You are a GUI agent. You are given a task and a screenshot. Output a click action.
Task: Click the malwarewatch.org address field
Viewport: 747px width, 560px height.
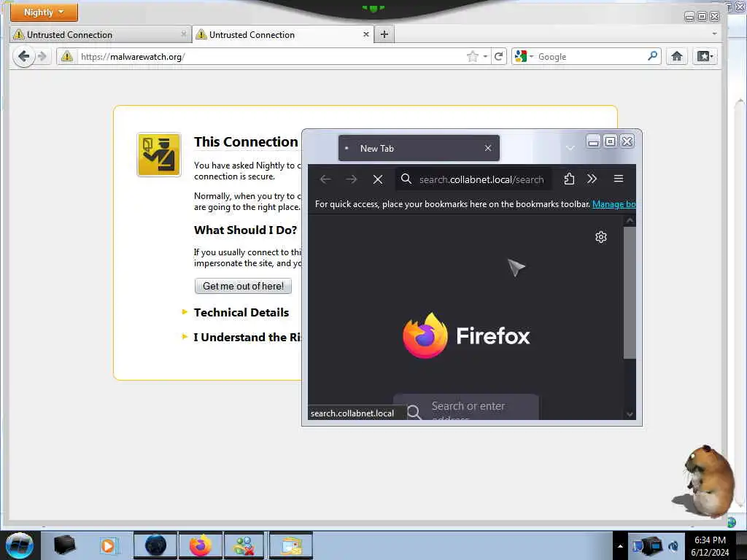[x=271, y=57]
